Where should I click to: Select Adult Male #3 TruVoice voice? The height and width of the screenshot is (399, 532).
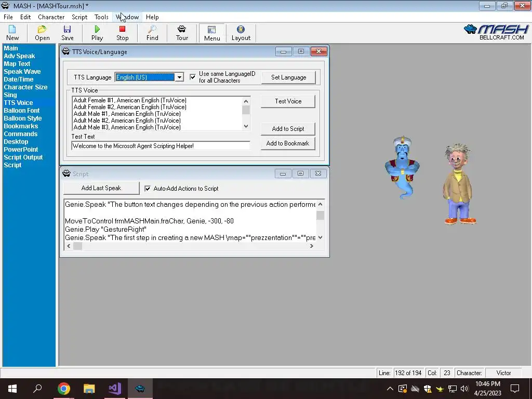tap(127, 127)
